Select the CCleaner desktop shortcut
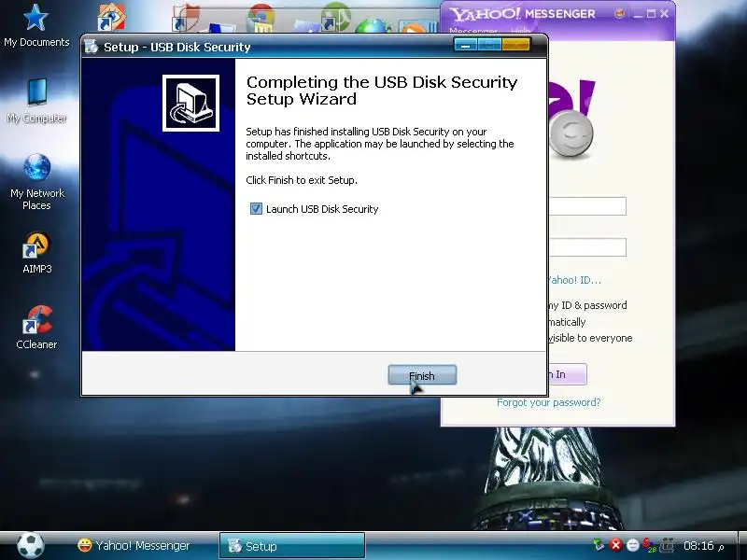Viewport: 747px width, 560px height. pyautogui.click(x=36, y=328)
